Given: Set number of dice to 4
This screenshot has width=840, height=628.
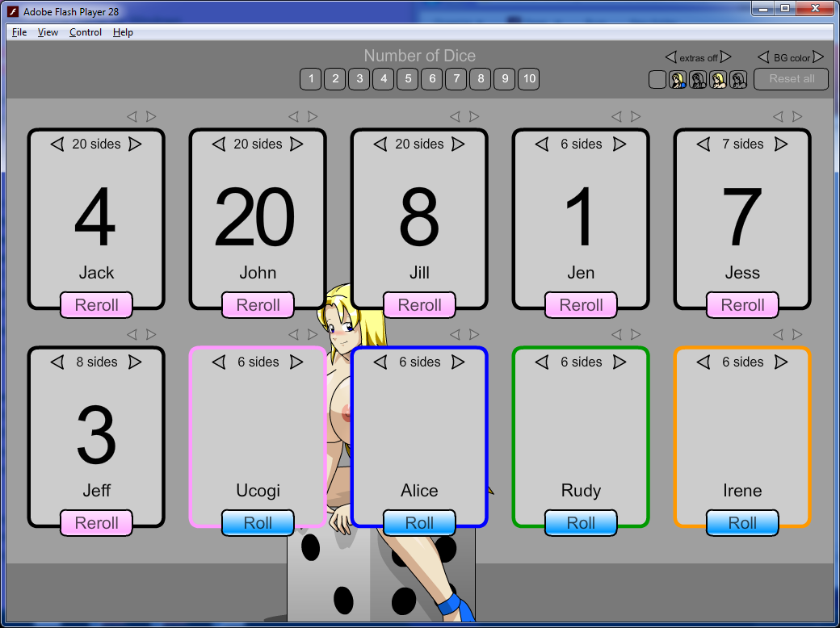Looking at the screenshot, I should [384, 79].
